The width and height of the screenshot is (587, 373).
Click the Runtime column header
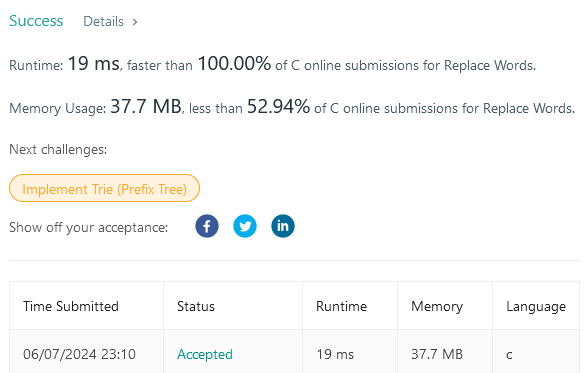pyautogui.click(x=341, y=306)
